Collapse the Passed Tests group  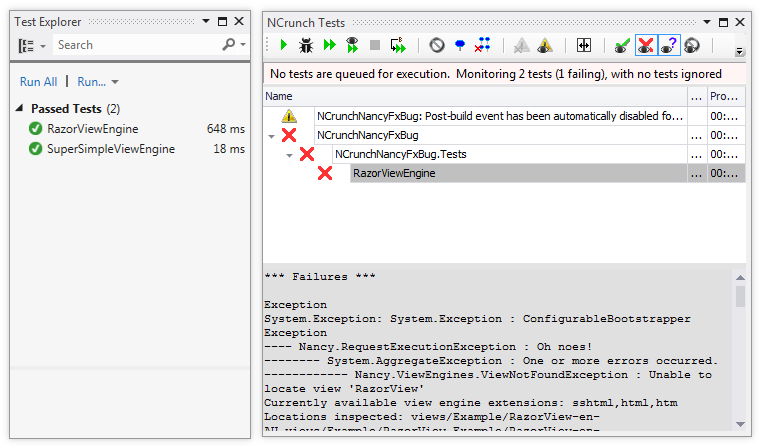coord(19,108)
